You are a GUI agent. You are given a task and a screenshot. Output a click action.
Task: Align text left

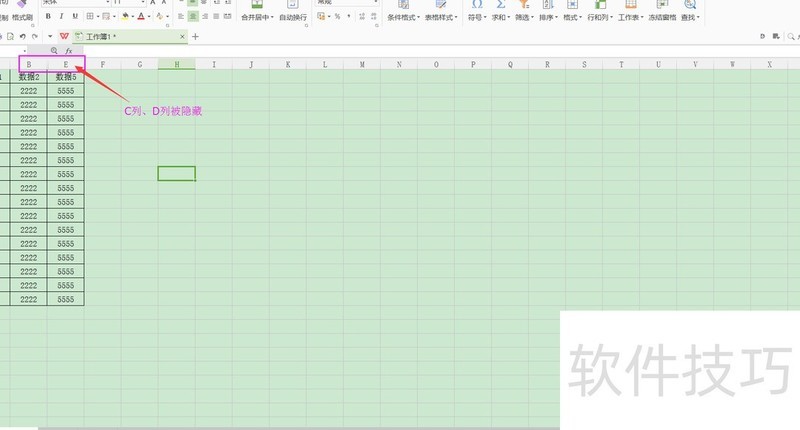coord(181,16)
